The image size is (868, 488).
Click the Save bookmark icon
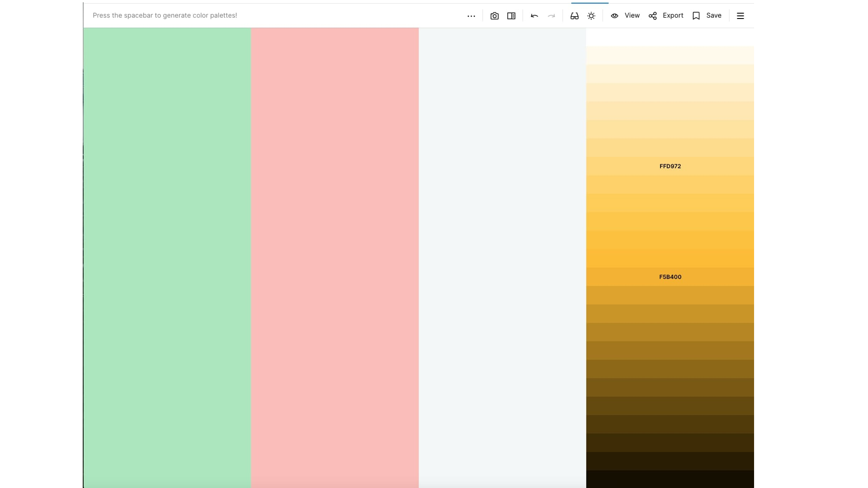pos(696,15)
